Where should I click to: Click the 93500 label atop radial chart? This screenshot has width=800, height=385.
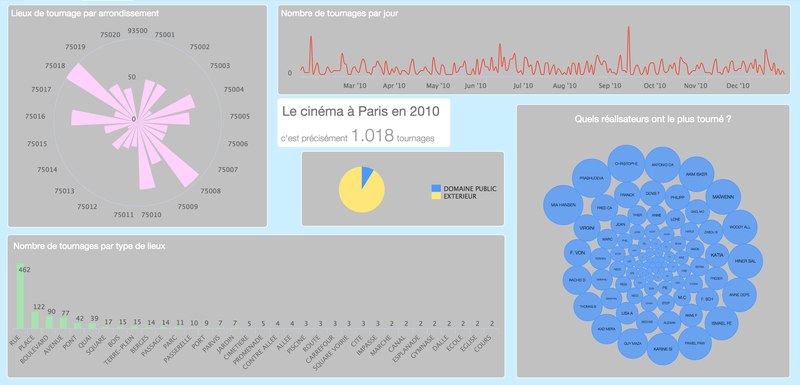(x=138, y=30)
